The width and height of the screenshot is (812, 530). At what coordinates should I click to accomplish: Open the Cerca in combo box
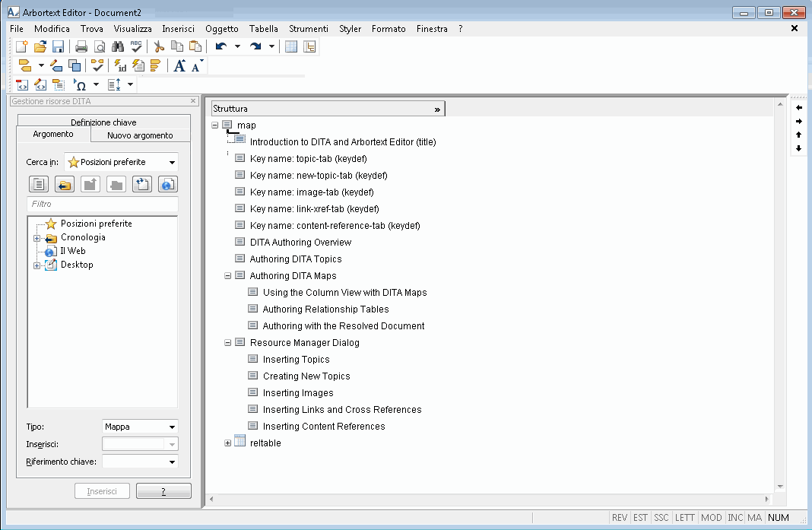click(121, 162)
